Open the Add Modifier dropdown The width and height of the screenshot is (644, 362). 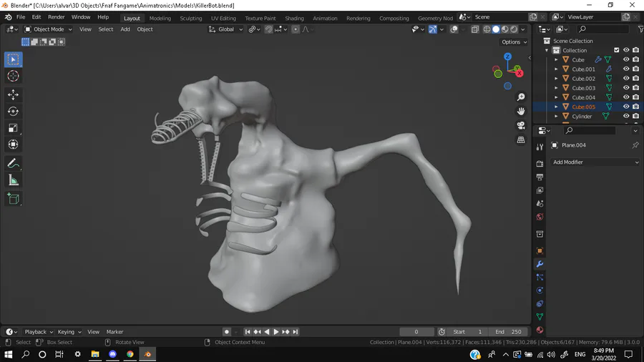pyautogui.click(x=595, y=162)
